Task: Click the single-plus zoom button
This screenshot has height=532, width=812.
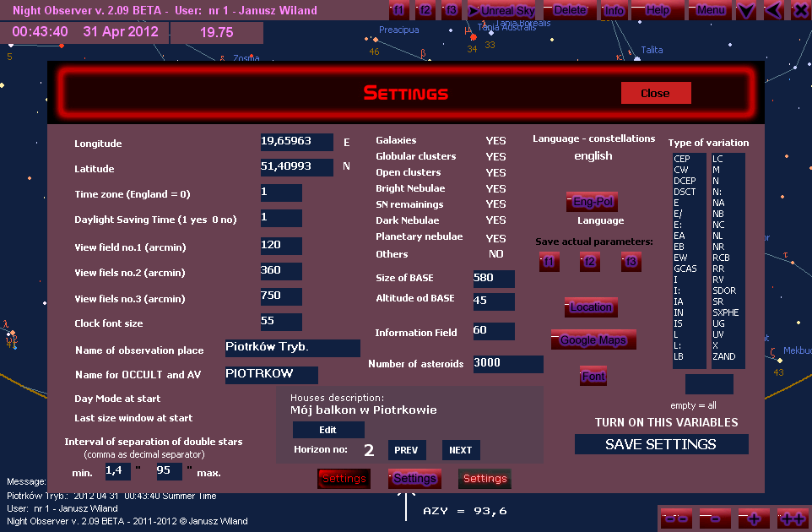Action: (754, 518)
